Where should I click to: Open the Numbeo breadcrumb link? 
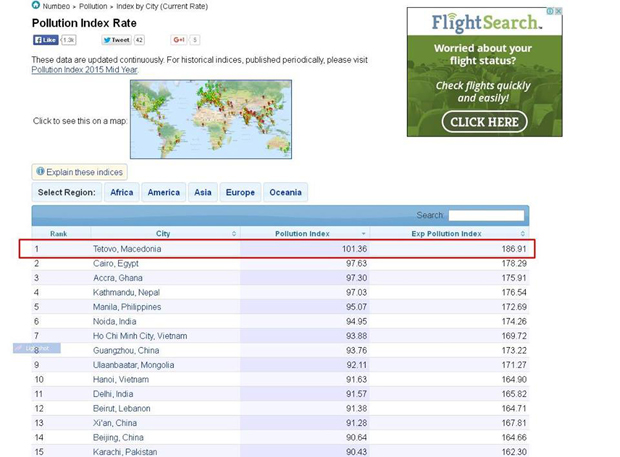(56, 6)
